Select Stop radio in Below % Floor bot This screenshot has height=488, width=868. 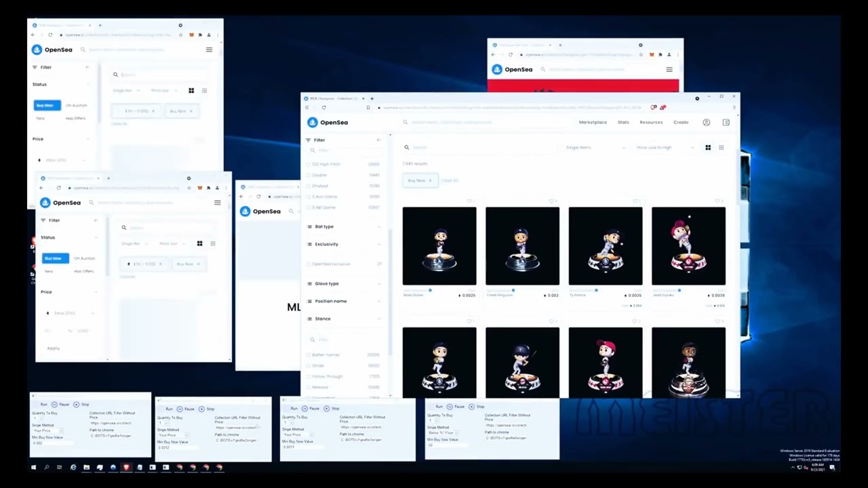(x=471, y=407)
